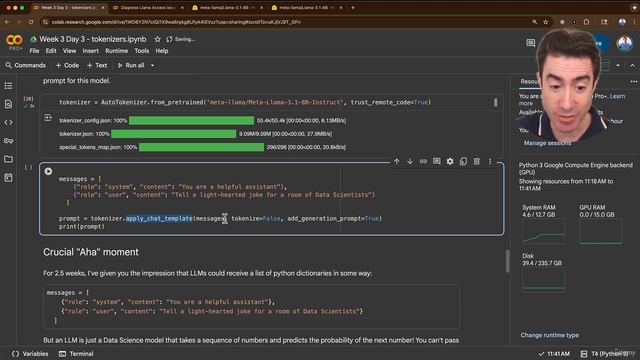Open the Variables panel
The width and height of the screenshot is (640, 360).
pos(30,354)
